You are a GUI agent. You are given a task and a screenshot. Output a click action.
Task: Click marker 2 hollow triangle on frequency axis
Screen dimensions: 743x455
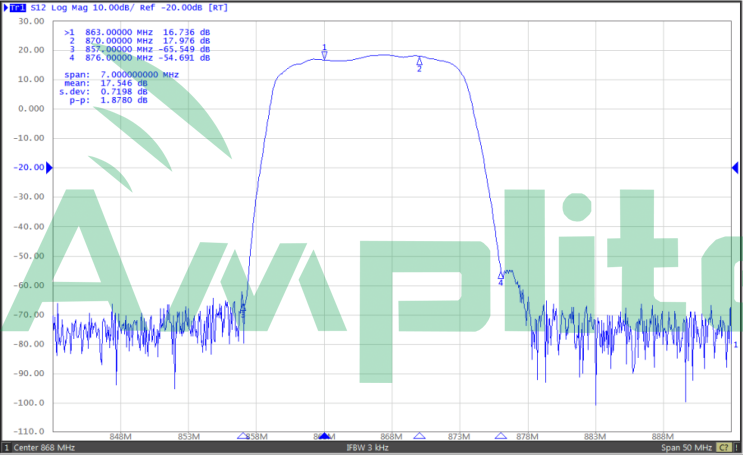coord(419,436)
